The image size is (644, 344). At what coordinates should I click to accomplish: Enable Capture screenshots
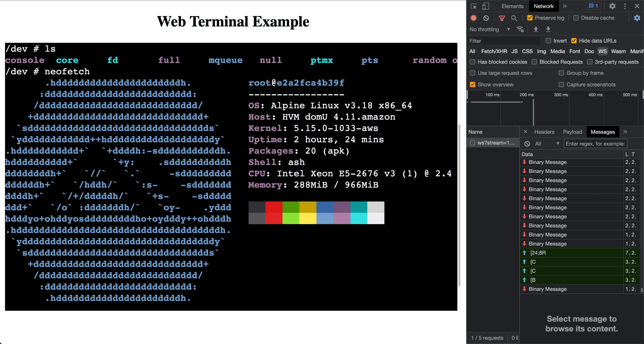561,84
